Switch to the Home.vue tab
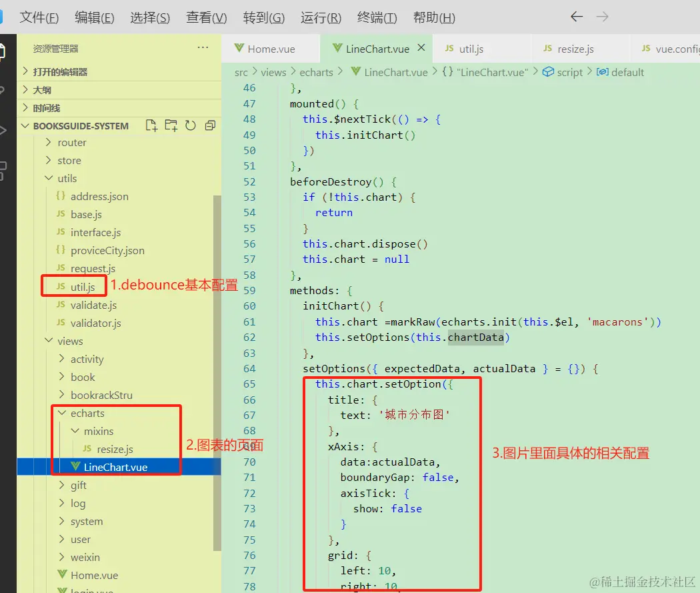The image size is (700, 593). 271,49
